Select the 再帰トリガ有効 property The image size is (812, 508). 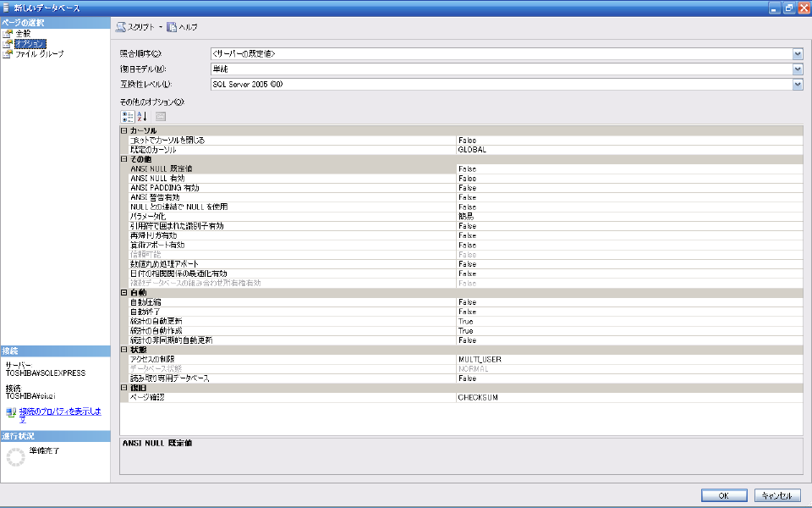(465, 235)
